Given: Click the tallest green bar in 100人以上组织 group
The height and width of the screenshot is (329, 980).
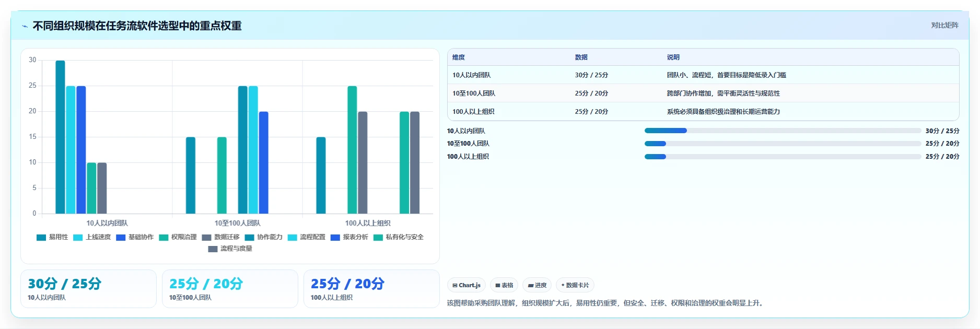Looking at the screenshot, I should (352, 150).
